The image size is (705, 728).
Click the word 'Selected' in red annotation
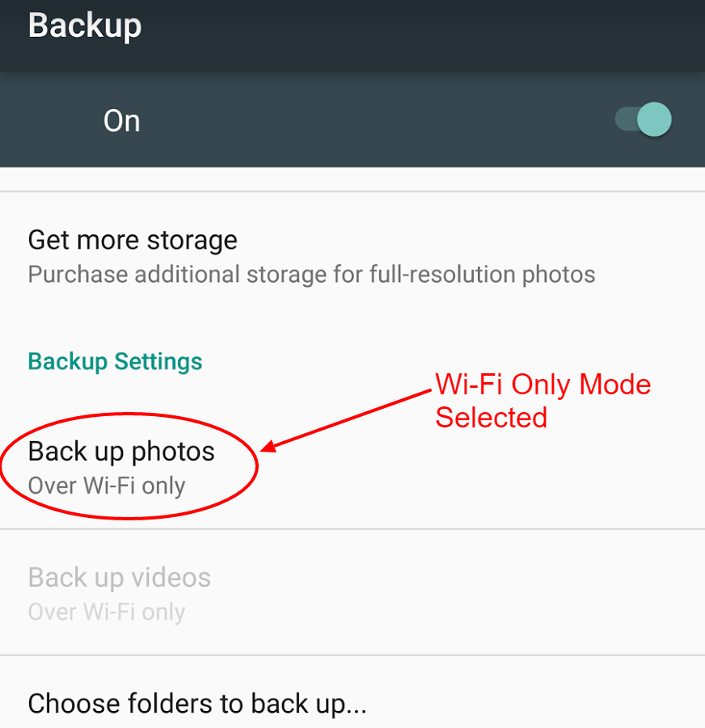coord(492,418)
